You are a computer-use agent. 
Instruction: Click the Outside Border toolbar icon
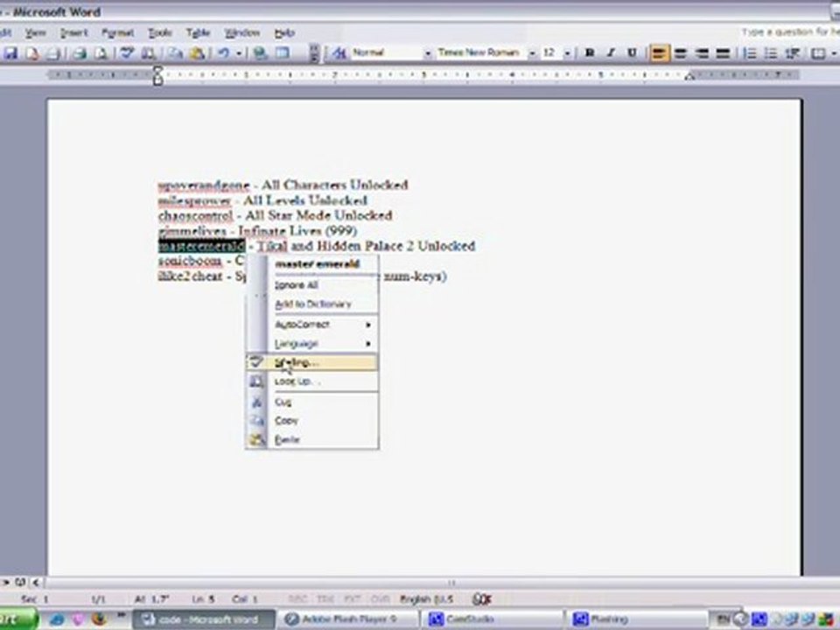818,53
